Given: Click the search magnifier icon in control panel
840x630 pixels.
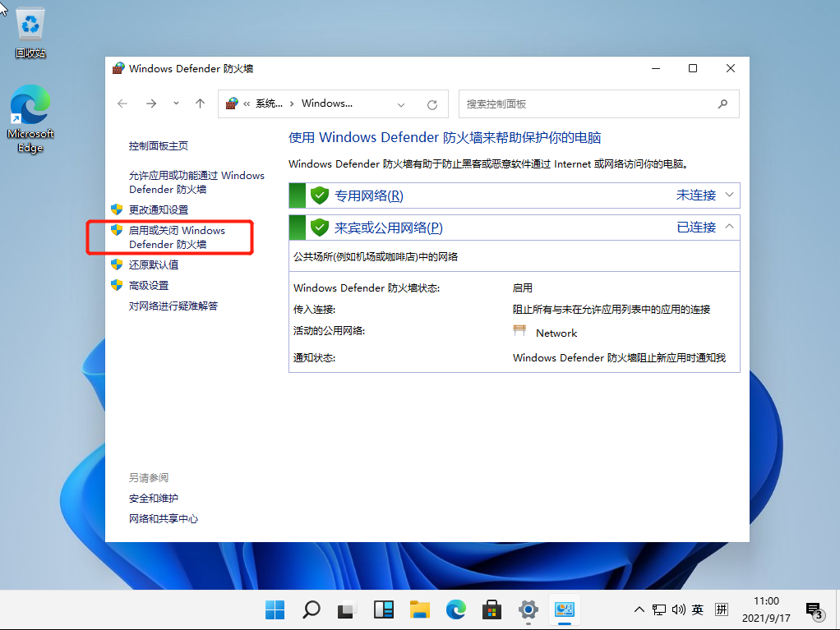Looking at the screenshot, I should tap(722, 104).
